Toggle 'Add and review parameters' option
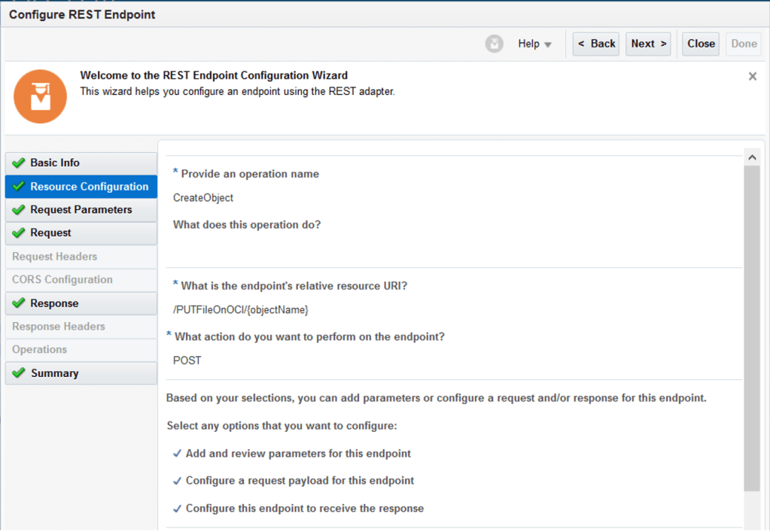 click(178, 454)
